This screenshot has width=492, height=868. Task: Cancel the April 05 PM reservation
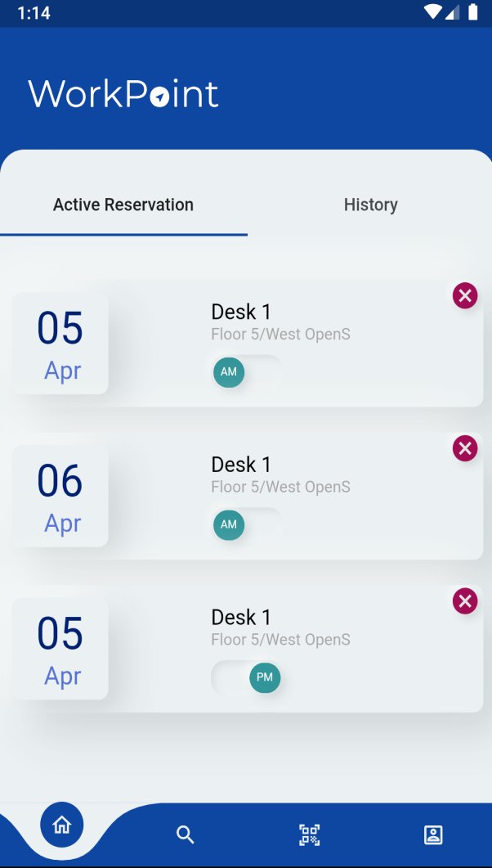464,600
